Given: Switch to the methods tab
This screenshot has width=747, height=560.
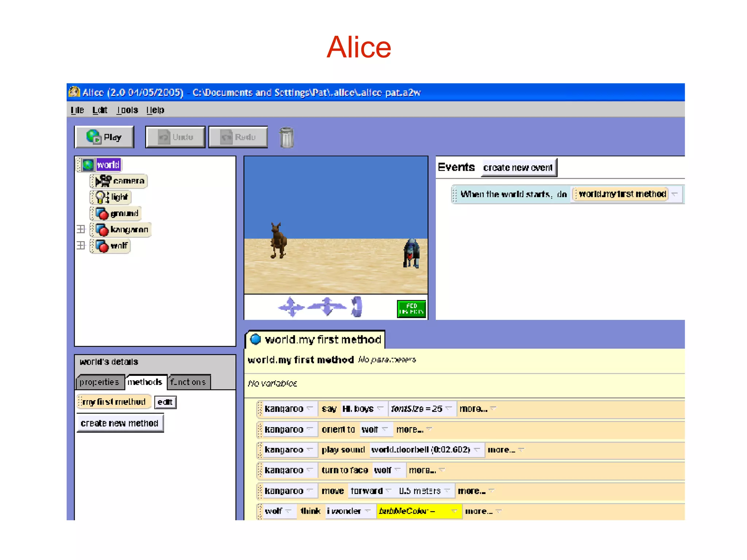Looking at the screenshot, I should [145, 382].
